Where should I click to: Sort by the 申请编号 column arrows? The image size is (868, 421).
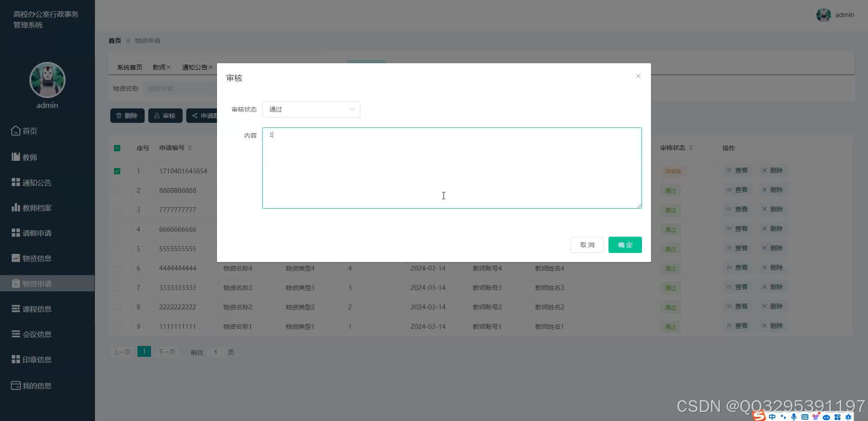tap(190, 148)
